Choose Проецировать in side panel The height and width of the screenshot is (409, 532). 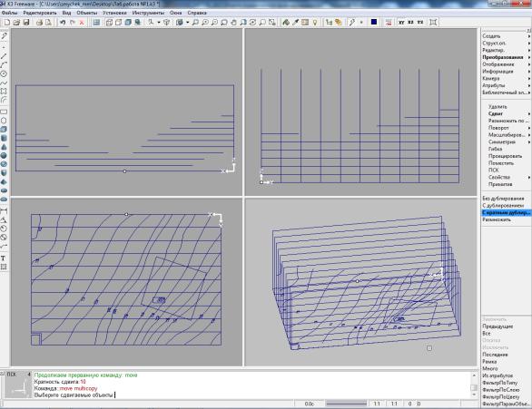pyautogui.click(x=505, y=156)
